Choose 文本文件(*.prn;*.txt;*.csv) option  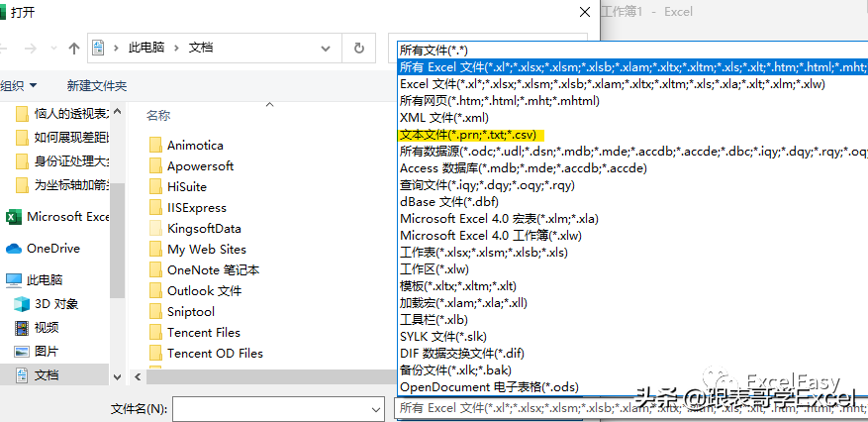(x=632, y=135)
